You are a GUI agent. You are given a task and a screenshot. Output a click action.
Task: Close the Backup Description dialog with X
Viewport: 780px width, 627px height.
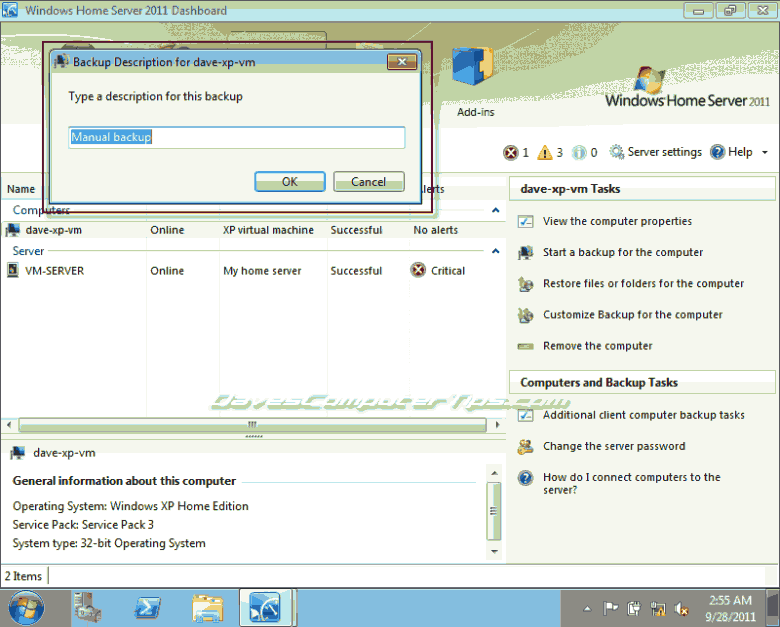tap(402, 62)
